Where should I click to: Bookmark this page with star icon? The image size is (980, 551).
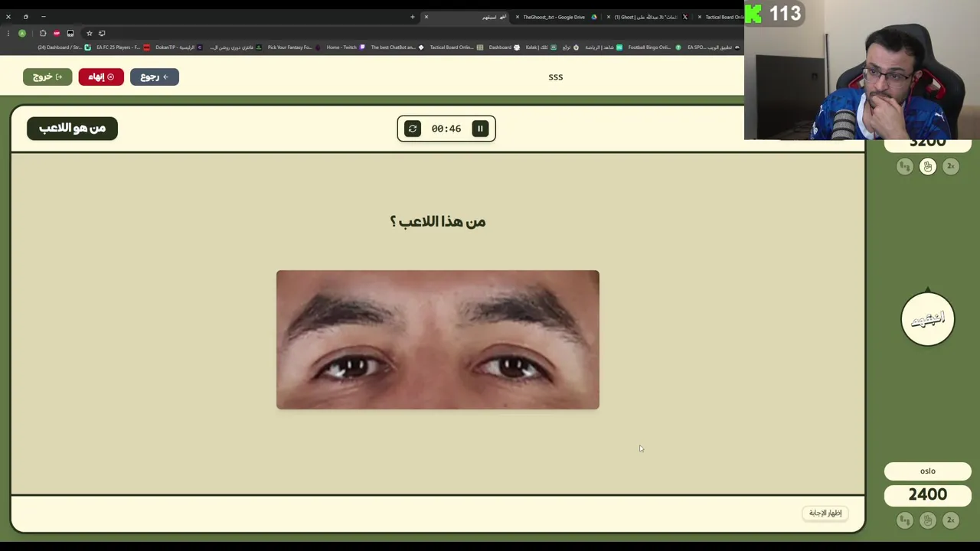click(x=89, y=34)
